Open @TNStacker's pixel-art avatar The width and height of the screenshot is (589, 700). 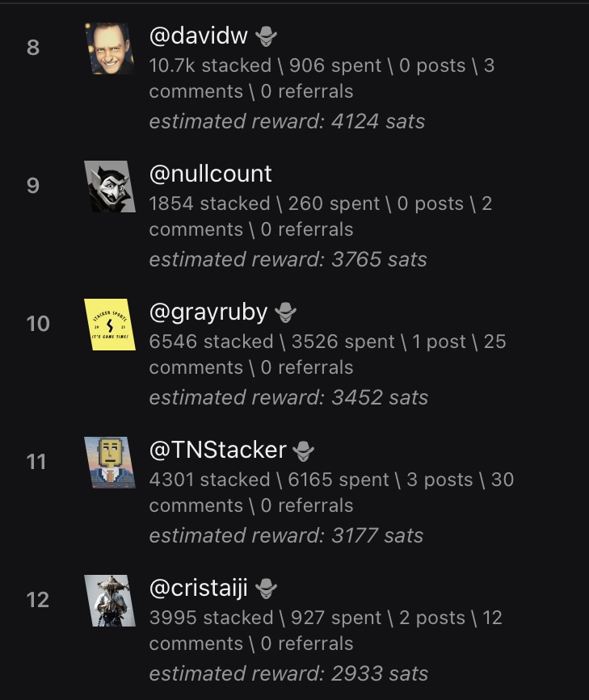tap(110, 463)
